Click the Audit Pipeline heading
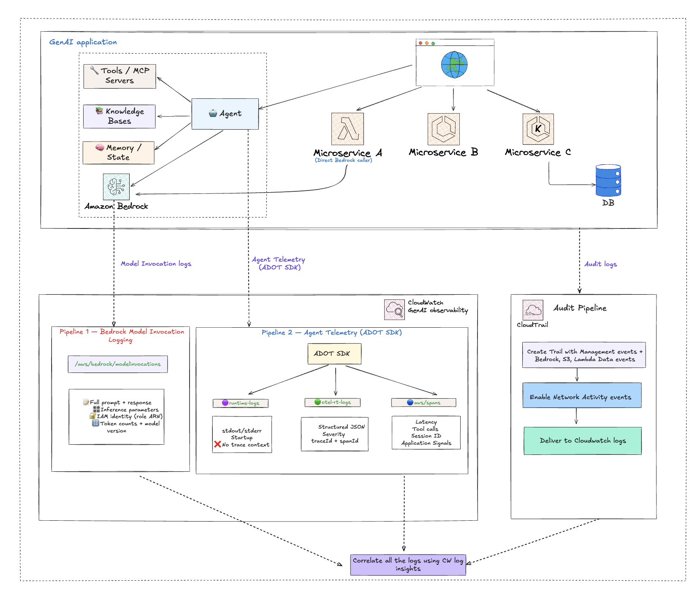The width and height of the screenshot is (700, 598). [580, 308]
